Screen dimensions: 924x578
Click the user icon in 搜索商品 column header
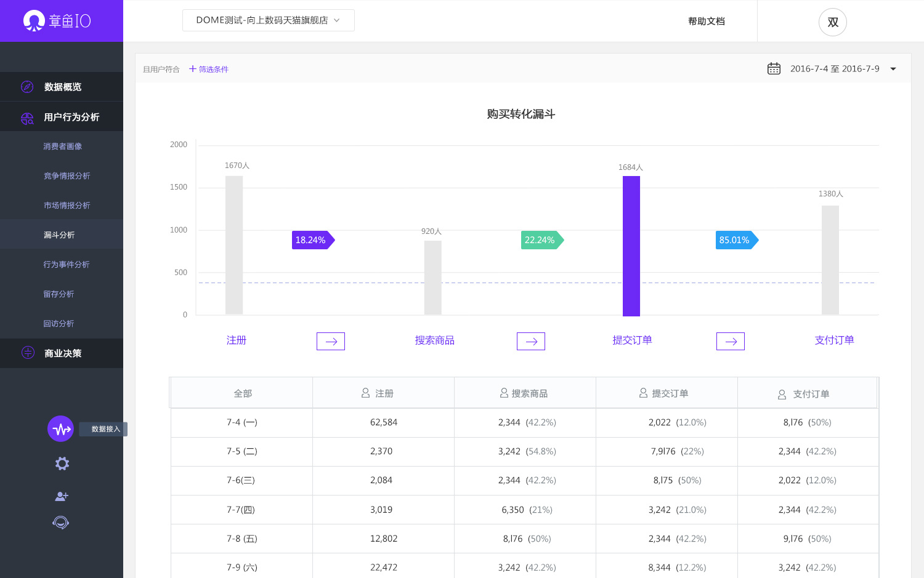504,393
